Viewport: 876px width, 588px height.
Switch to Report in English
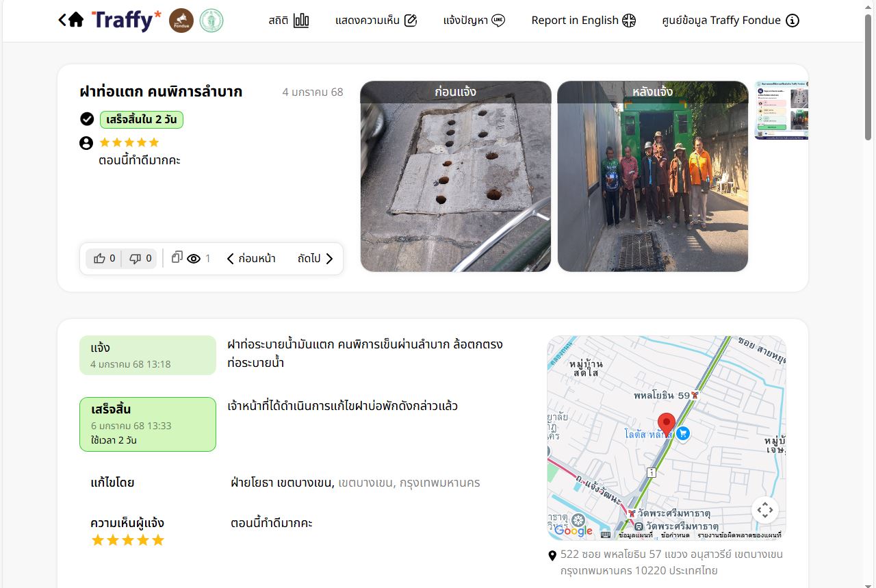coord(583,21)
